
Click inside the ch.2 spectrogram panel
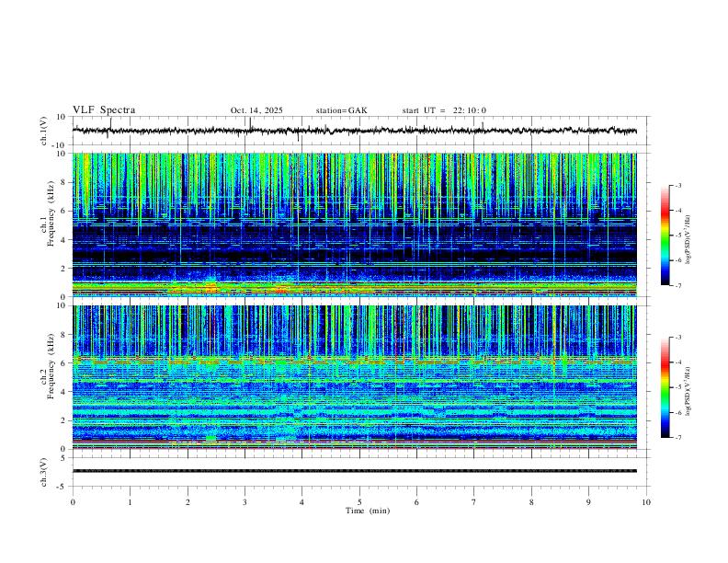(x=355, y=377)
